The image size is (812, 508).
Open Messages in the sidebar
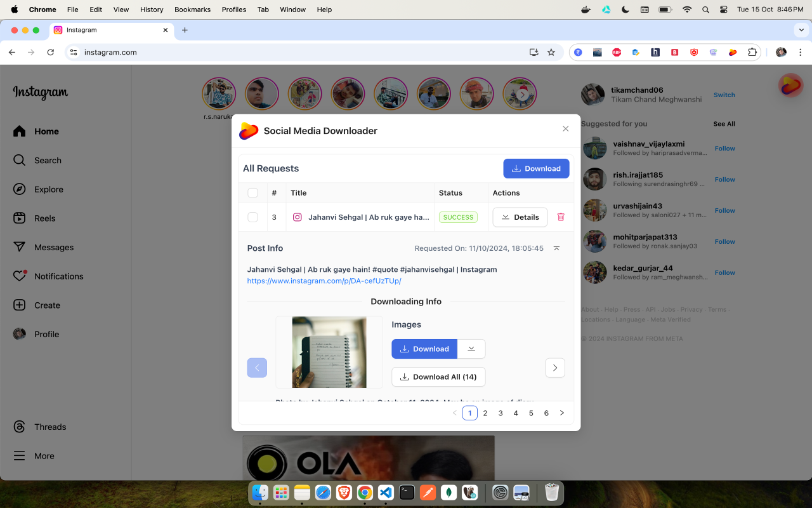(x=55, y=247)
